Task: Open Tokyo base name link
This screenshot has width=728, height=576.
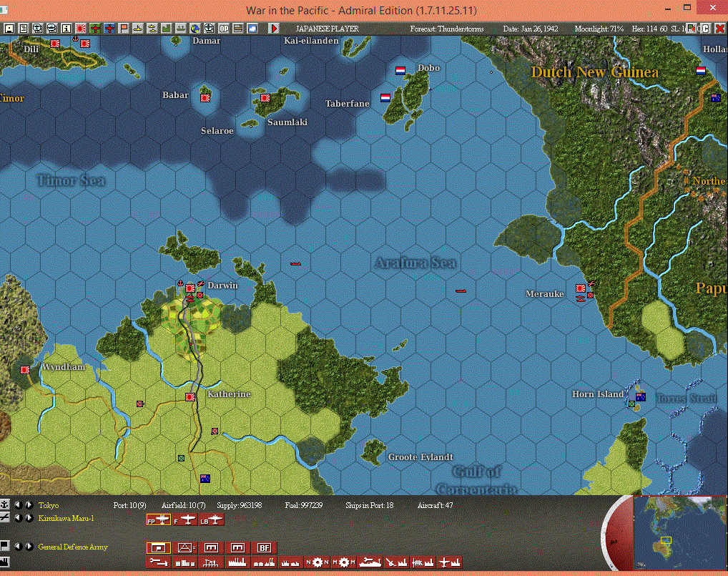Action: [x=49, y=505]
